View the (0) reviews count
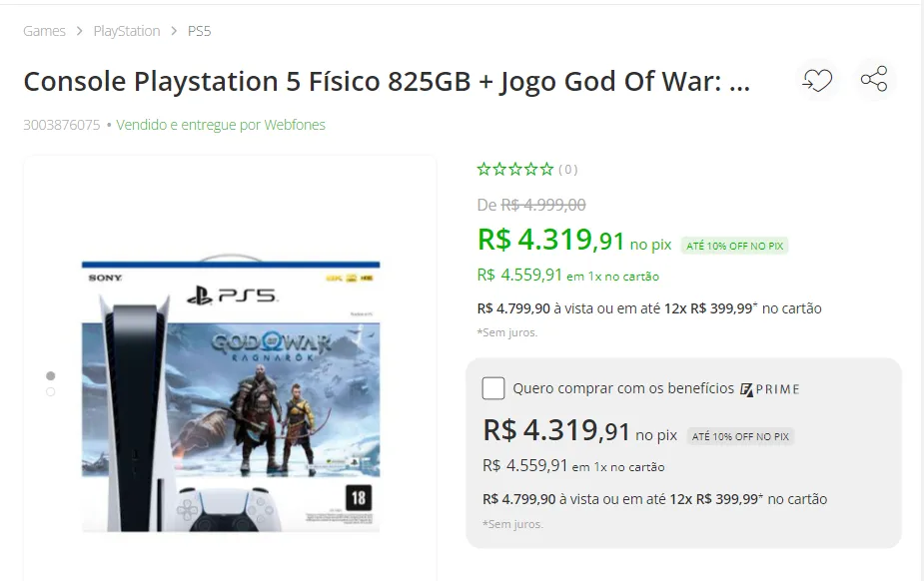924x581 pixels. tap(566, 169)
